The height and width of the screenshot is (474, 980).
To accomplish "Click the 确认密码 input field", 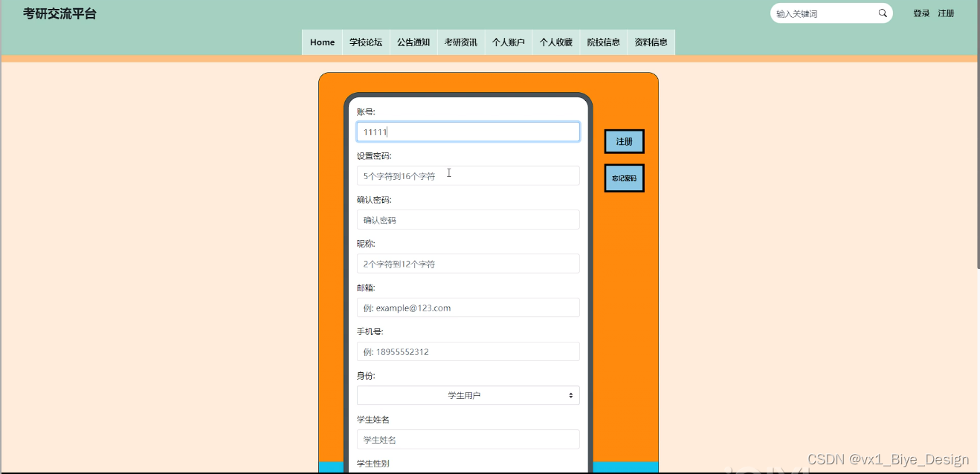I will click(468, 220).
